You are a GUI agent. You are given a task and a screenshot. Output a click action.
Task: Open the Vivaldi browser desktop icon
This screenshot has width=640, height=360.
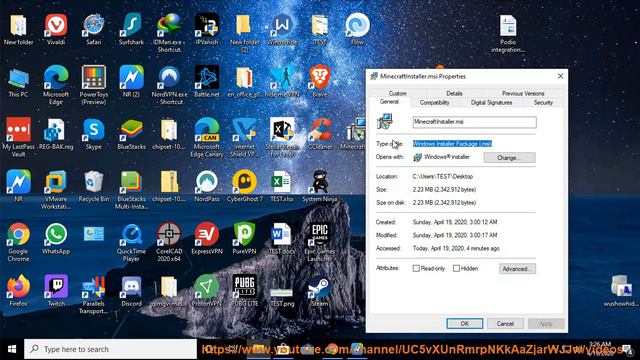tap(56, 29)
